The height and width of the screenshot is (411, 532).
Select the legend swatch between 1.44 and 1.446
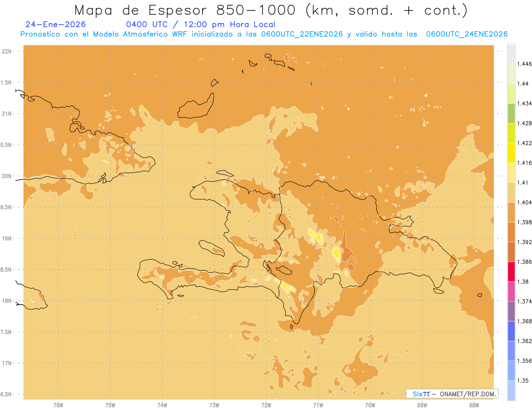[x=511, y=73]
